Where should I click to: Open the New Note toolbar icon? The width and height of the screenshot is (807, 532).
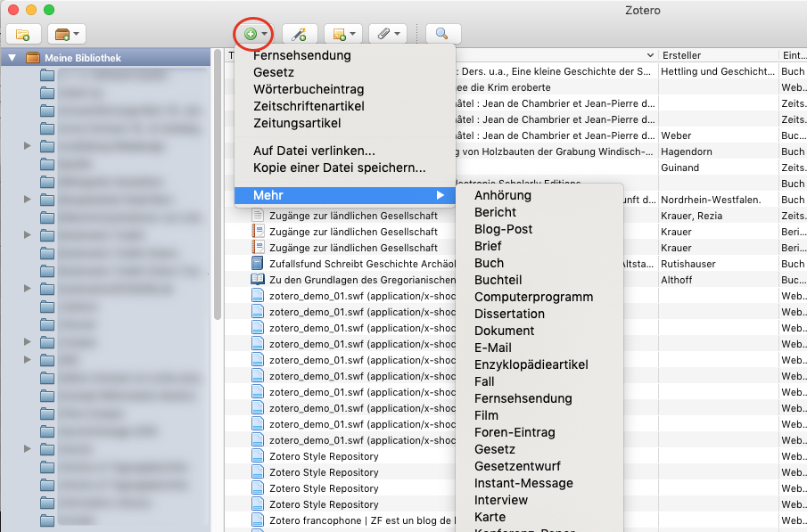tap(343, 34)
